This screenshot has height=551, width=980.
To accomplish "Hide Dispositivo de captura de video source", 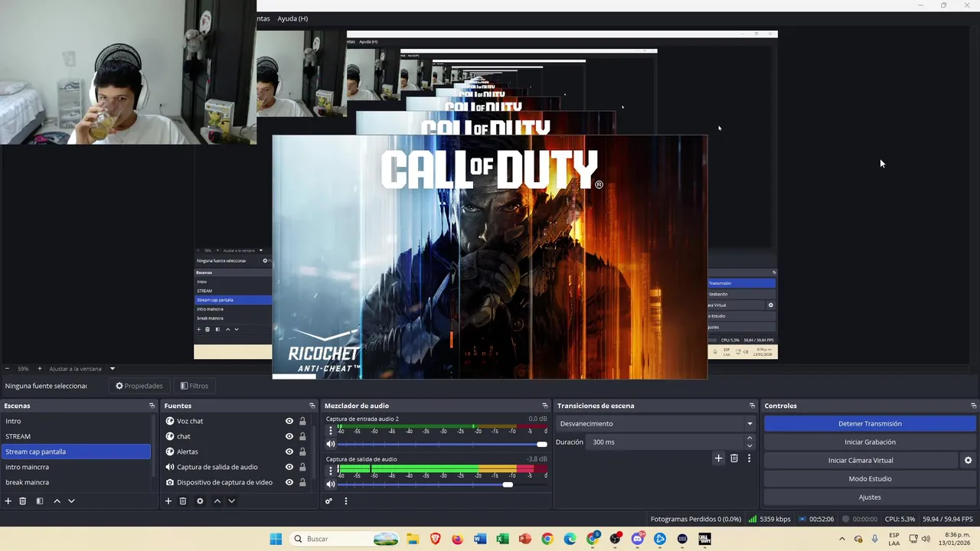I will [x=289, y=482].
